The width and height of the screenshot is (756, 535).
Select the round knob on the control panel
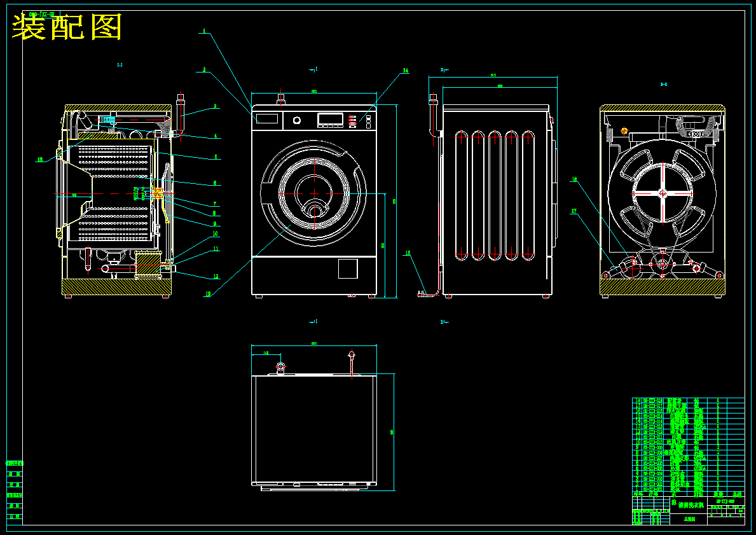coord(297,120)
